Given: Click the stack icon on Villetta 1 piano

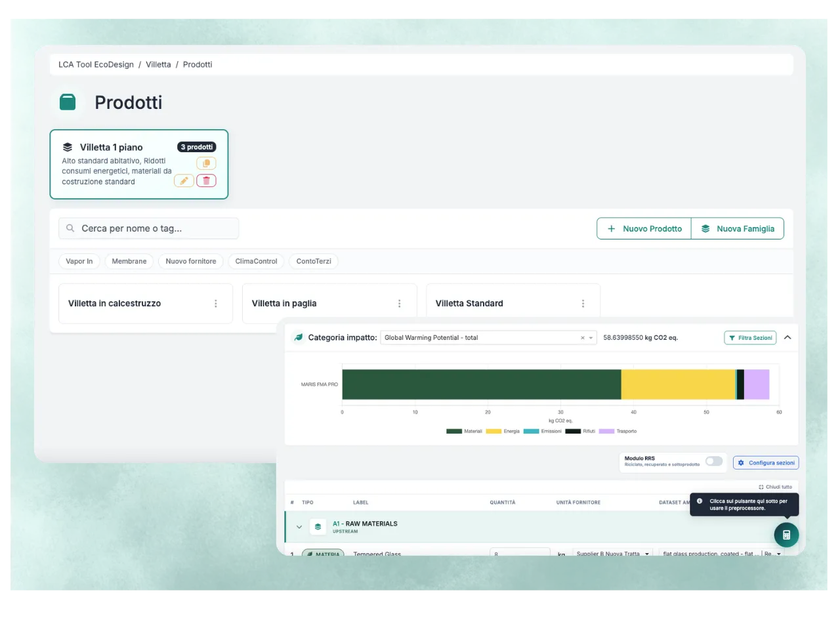Looking at the screenshot, I should pos(68,147).
